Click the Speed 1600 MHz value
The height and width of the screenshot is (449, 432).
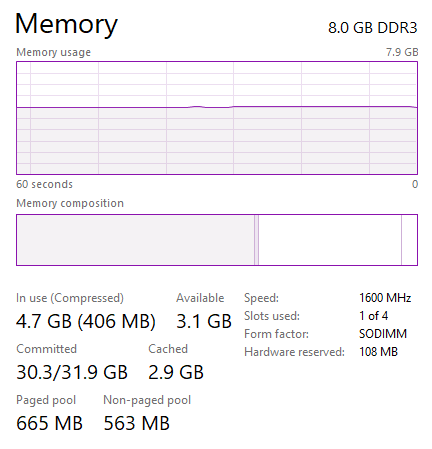click(x=385, y=298)
